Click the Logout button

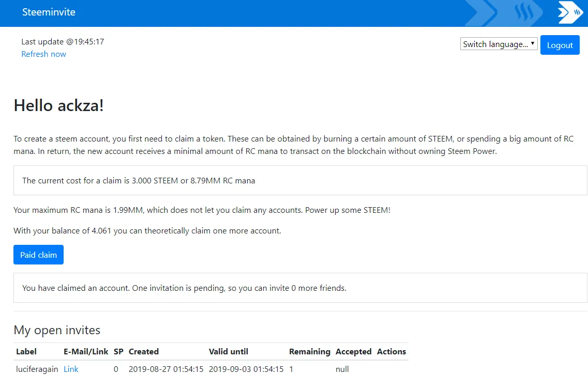coord(560,45)
